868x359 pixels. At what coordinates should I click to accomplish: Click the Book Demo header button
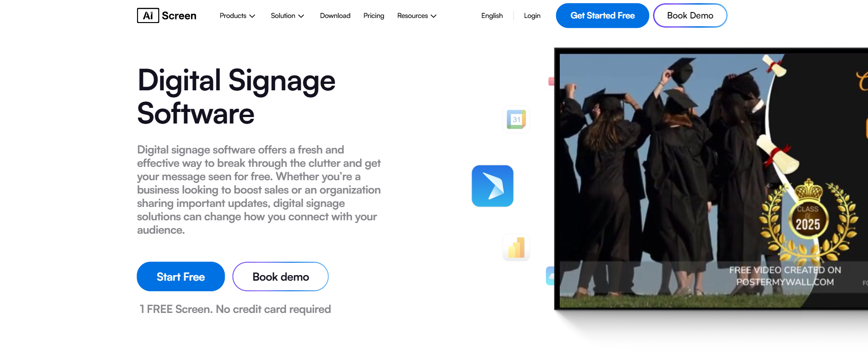click(x=690, y=16)
